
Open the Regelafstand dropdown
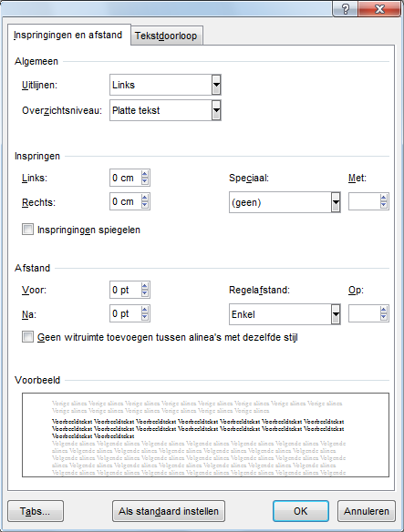pos(336,314)
